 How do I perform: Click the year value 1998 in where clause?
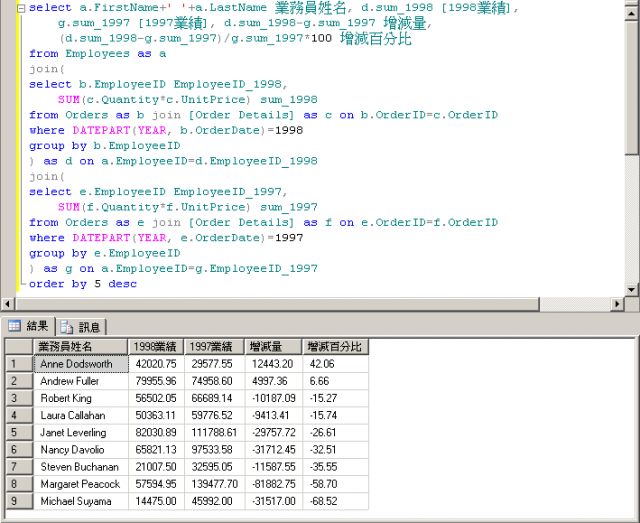point(289,130)
